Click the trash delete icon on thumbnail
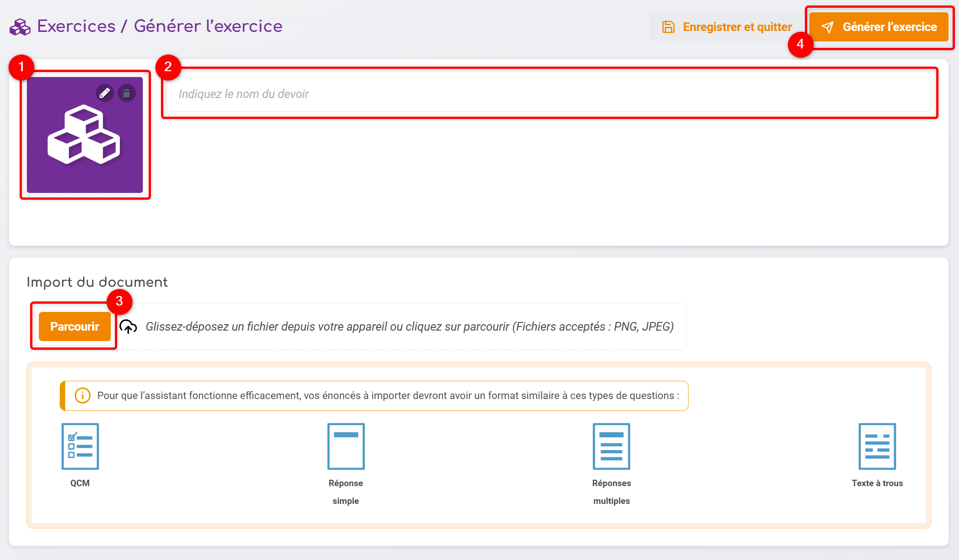The image size is (959, 560). (127, 93)
